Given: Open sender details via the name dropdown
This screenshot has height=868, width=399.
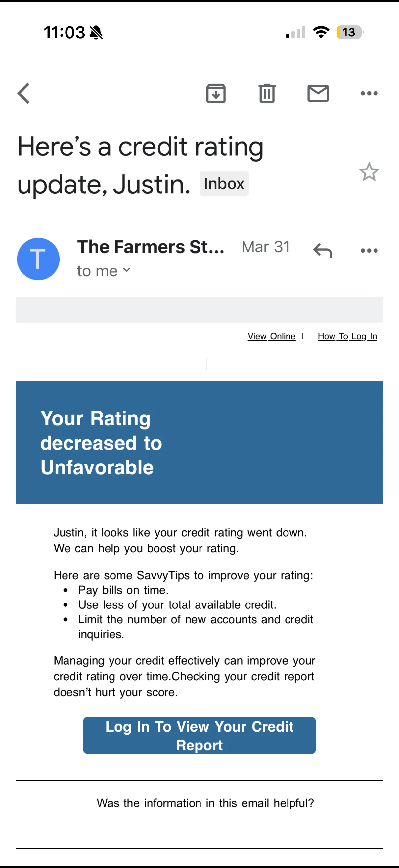Looking at the screenshot, I should [x=151, y=247].
